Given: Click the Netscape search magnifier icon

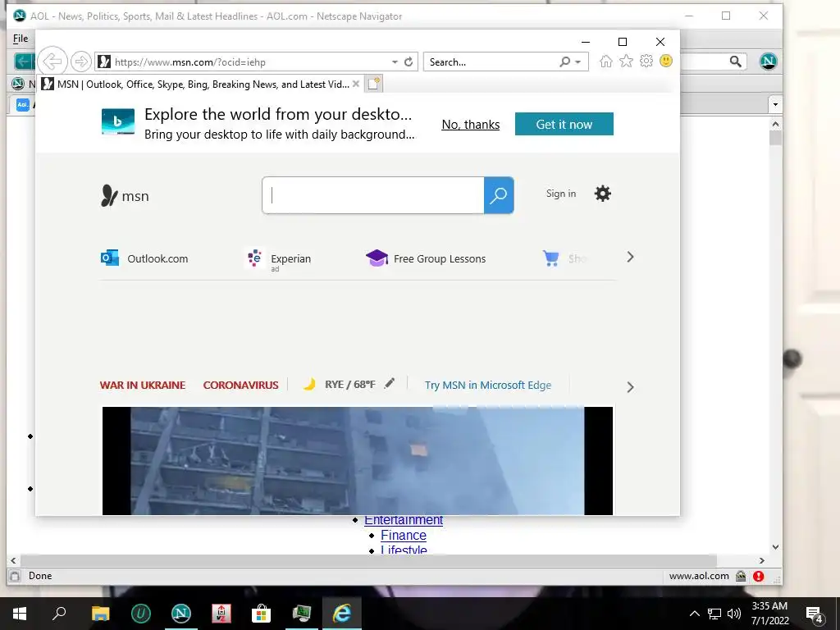Looking at the screenshot, I should pos(736,62).
